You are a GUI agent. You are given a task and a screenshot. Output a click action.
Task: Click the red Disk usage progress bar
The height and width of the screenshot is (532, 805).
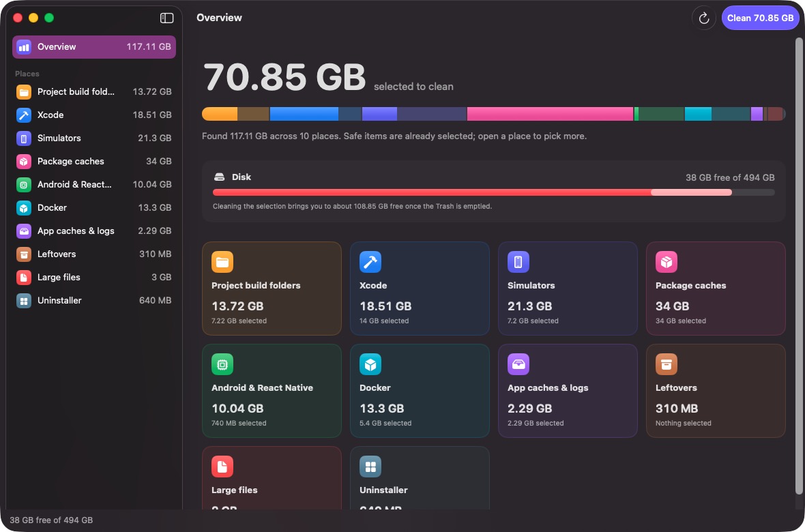(494, 192)
